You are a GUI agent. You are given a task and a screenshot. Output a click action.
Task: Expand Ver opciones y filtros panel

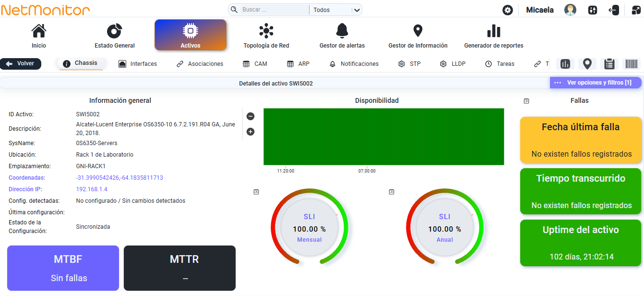tap(595, 83)
